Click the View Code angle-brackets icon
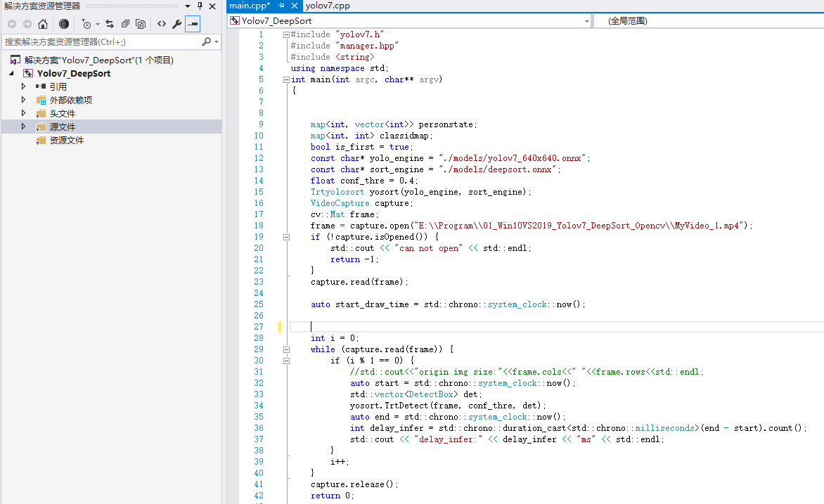824x504 pixels. 162,24
